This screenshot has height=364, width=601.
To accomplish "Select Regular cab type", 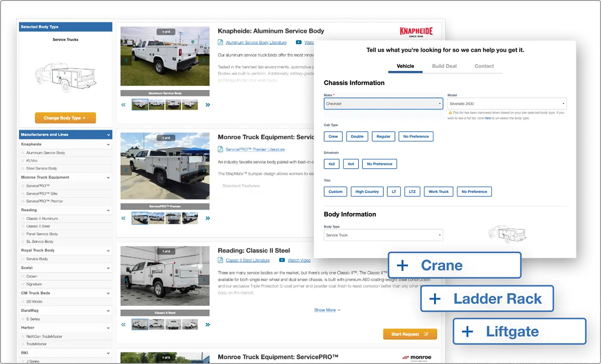I will pyautogui.click(x=383, y=136).
